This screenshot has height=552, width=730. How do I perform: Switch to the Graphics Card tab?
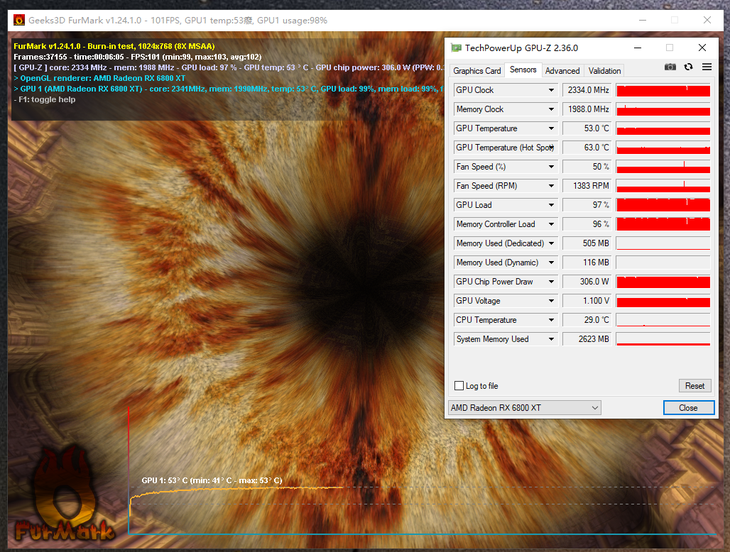[x=477, y=71]
